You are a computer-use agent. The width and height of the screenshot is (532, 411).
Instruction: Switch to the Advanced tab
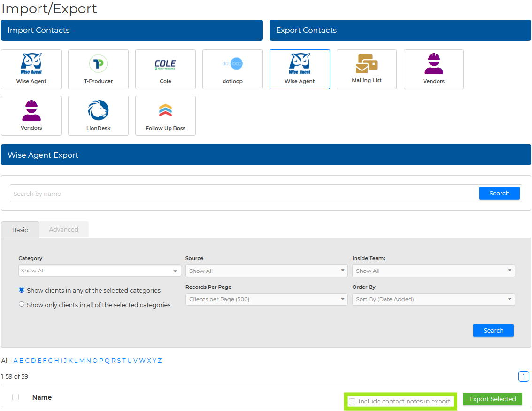coord(64,229)
